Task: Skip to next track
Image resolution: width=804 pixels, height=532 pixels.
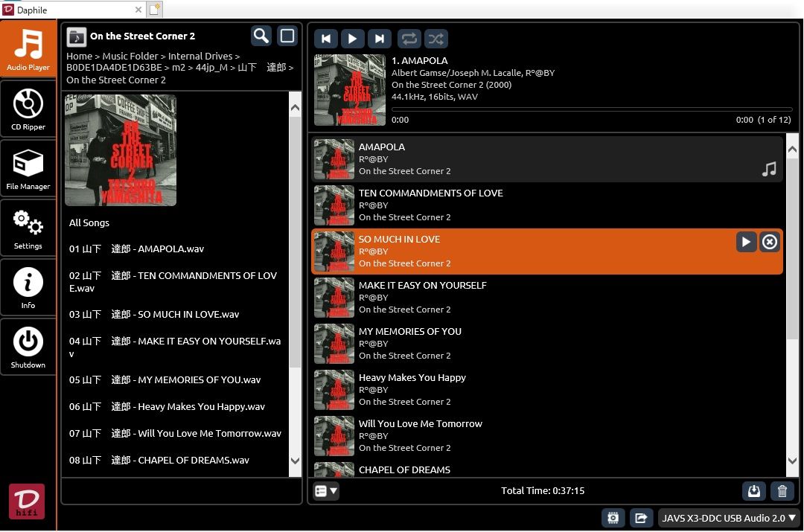Action: 380,39
